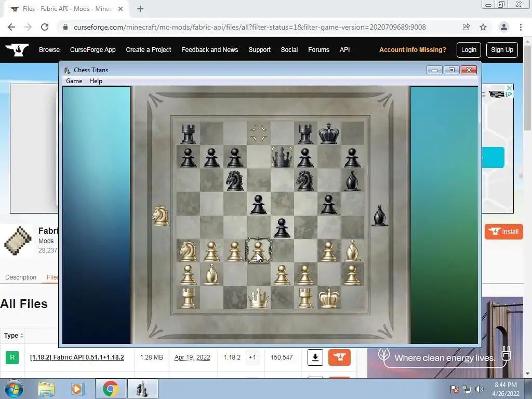Click the orange Install button
Image resolution: width=532 pixels, height=399 pixels.
tap(503, 232)
